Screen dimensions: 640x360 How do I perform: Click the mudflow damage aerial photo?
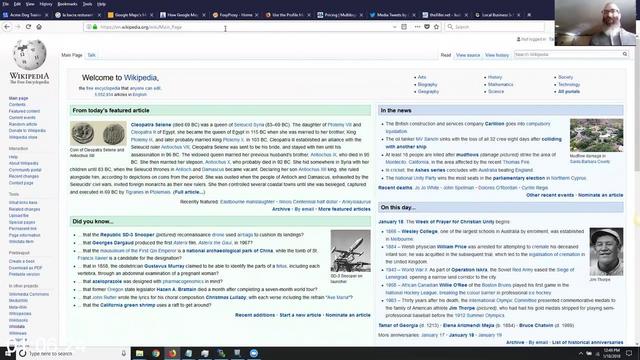pos(596,135)
